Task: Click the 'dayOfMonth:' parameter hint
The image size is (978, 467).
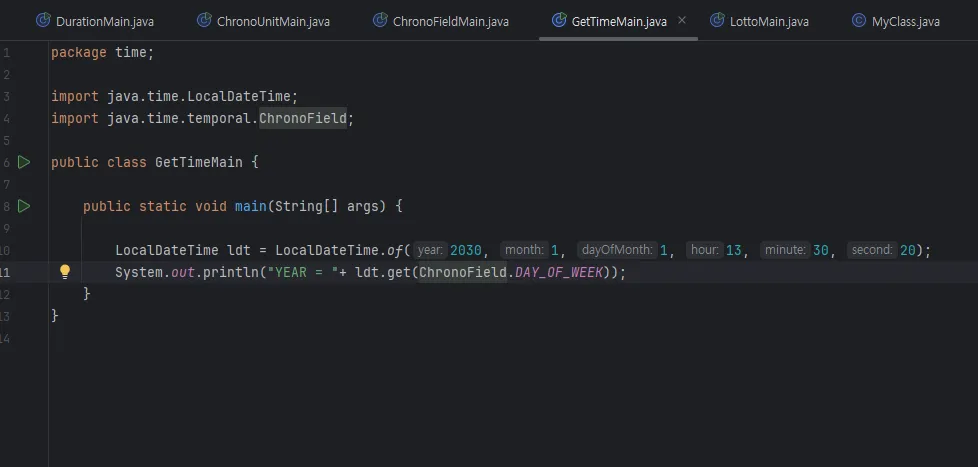Action: 617,250
